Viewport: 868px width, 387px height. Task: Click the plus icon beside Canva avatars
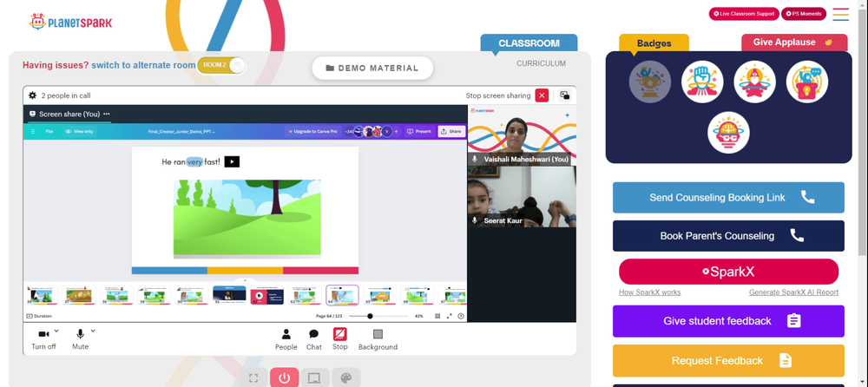[x=396, y=132]
